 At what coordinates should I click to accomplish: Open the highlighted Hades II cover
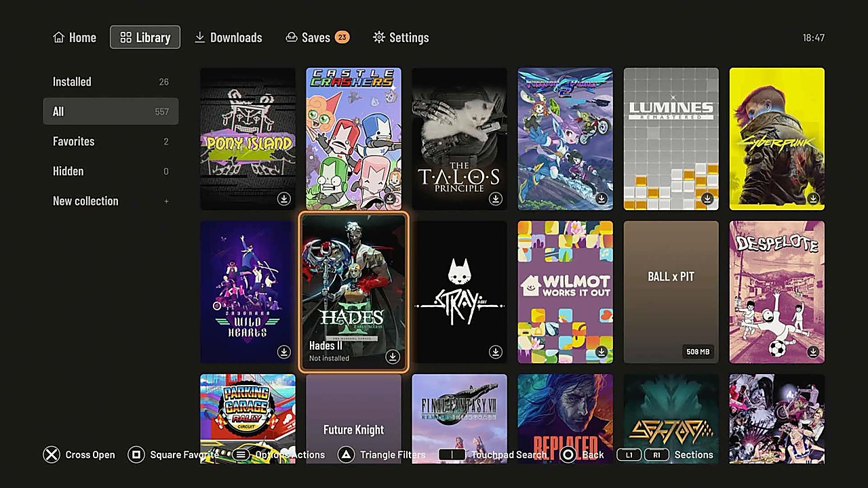point(353,292)
